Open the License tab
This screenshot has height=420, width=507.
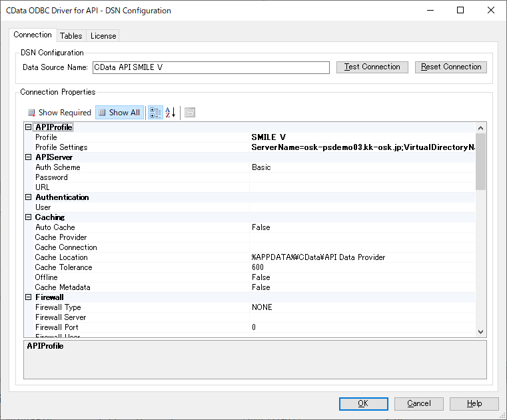click(103, 36)
